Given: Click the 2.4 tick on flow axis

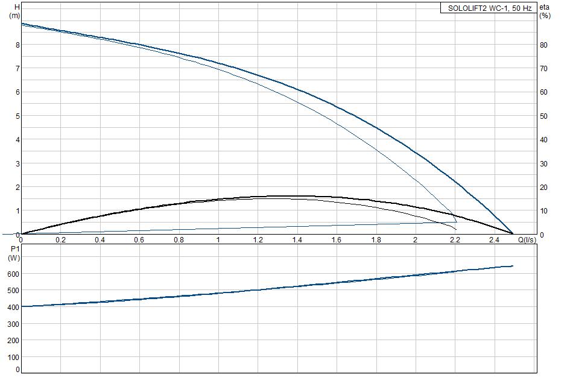Looking at the screenshot, I should [493, 240].
